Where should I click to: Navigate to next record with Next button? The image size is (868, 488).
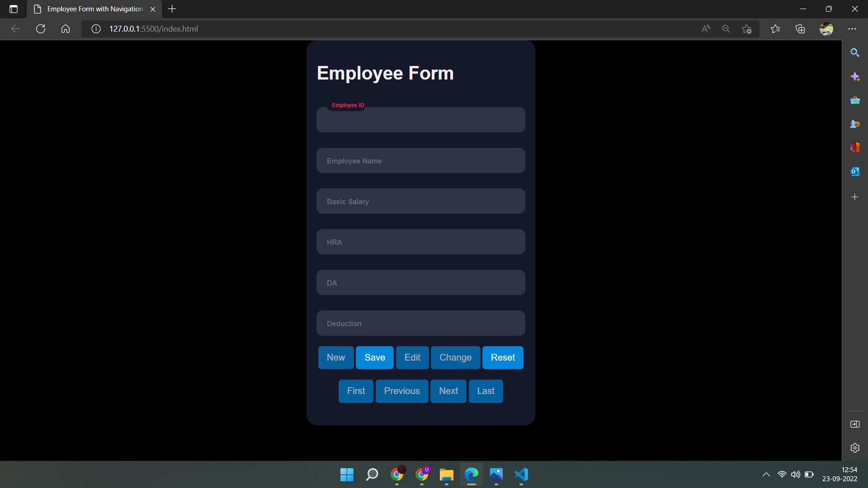point(448,391)
